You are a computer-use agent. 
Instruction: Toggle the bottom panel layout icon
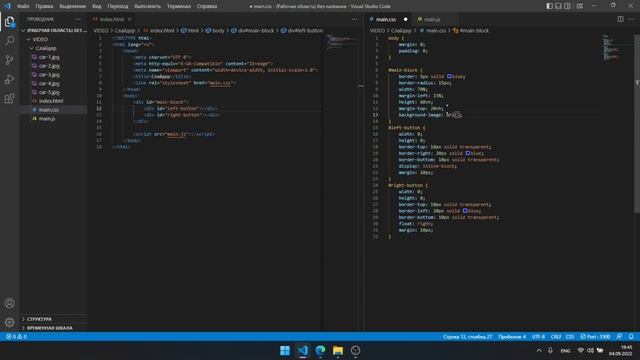(x=558, y=6)
